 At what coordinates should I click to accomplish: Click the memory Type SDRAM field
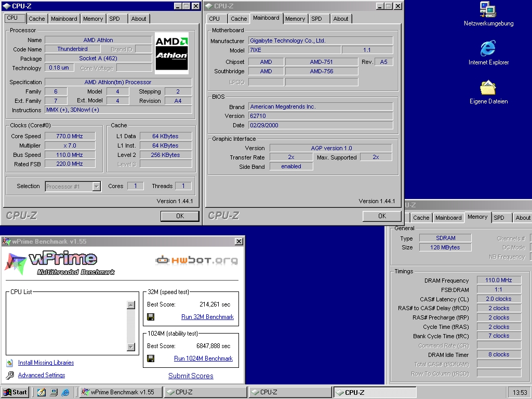point(445,238)
